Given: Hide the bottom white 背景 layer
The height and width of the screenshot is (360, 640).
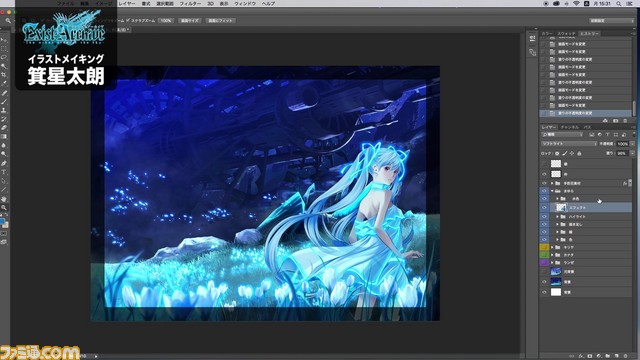Looking at the screenshot, I should click(544, 292).
